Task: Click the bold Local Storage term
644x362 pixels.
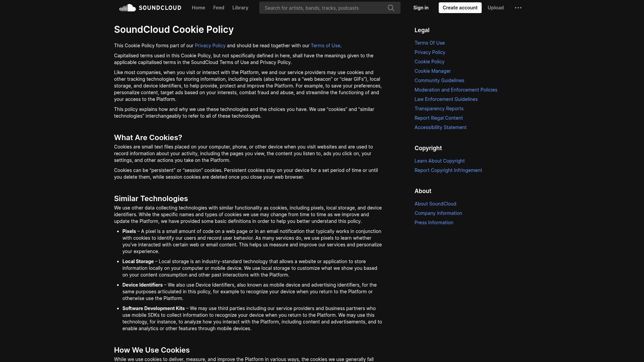Action: (x=138, y=261)
